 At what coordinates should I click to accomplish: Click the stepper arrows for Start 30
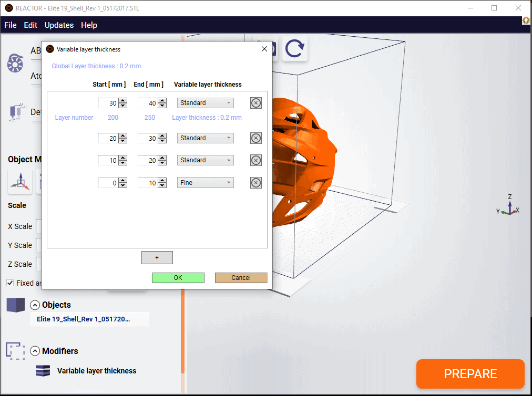123,103
